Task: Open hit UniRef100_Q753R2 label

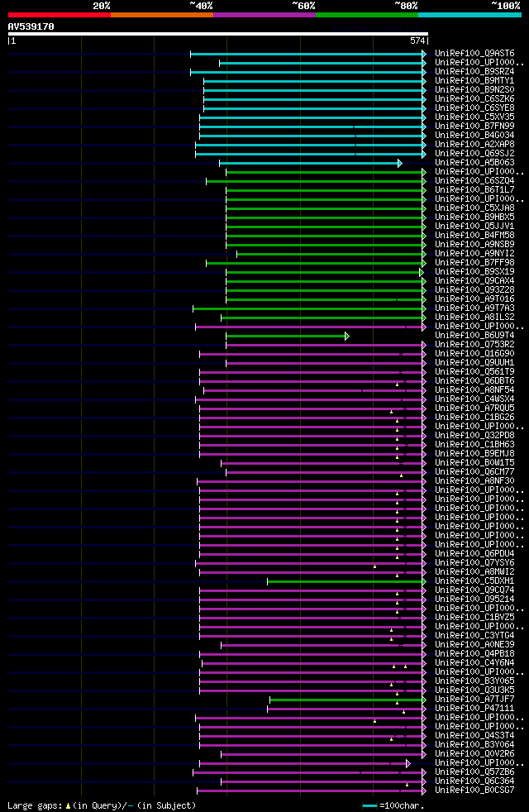Action: [474, 345]
